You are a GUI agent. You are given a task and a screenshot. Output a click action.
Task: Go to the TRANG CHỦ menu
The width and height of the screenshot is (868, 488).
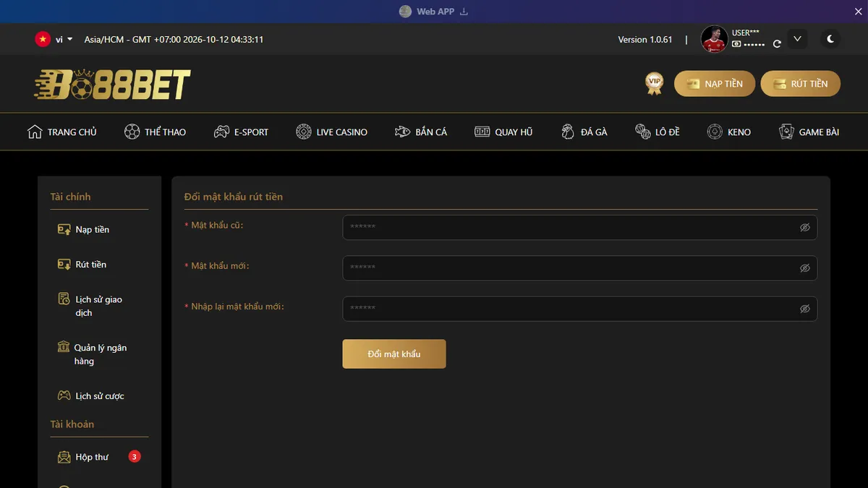tap(62, 132)
